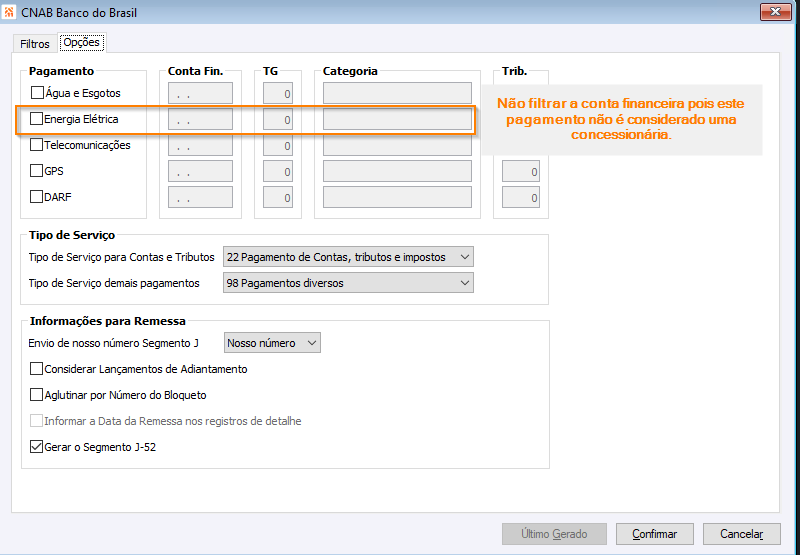Click Conta Fin. field for Telecomunicações

200,145
